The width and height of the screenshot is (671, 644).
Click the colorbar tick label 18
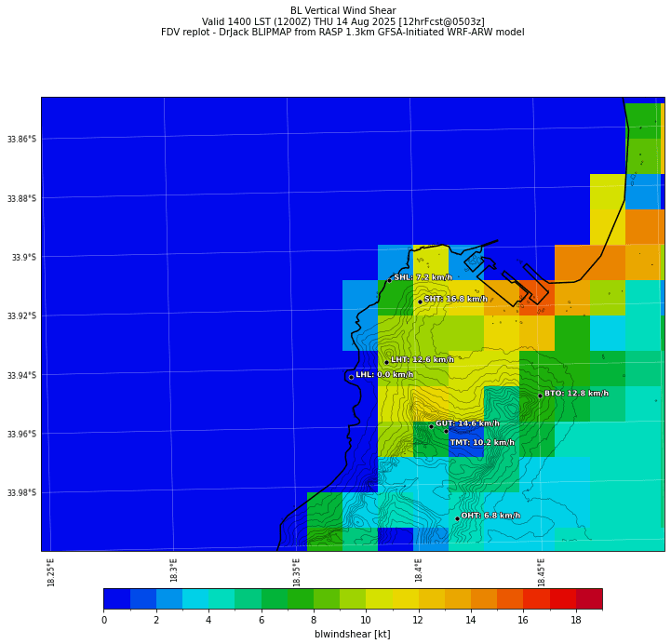coord(576,620)
